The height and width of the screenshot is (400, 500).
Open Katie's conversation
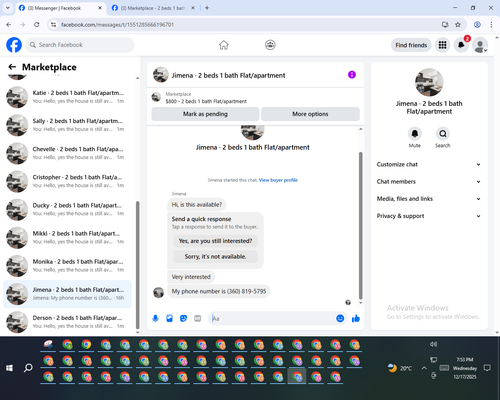(68, 97)
